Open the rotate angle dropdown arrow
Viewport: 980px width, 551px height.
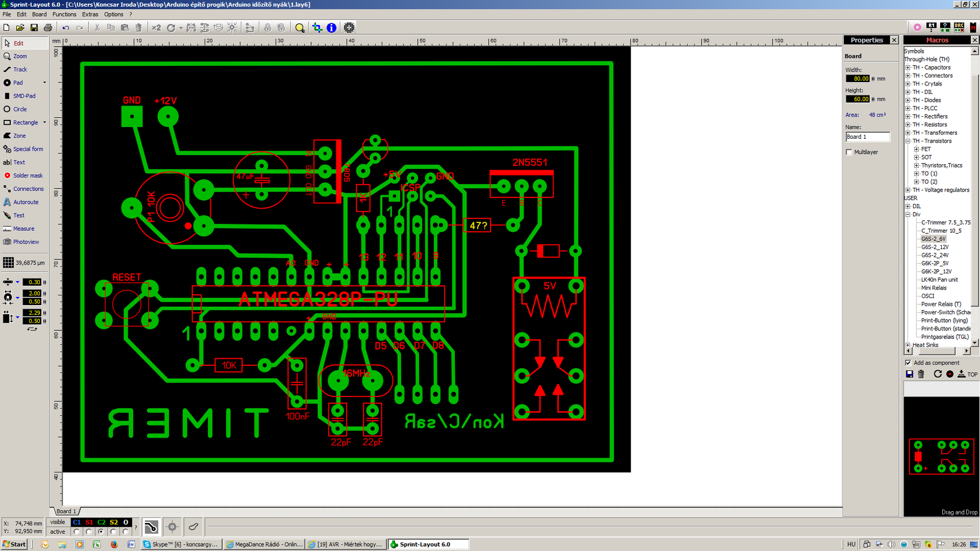click(180, 28)
